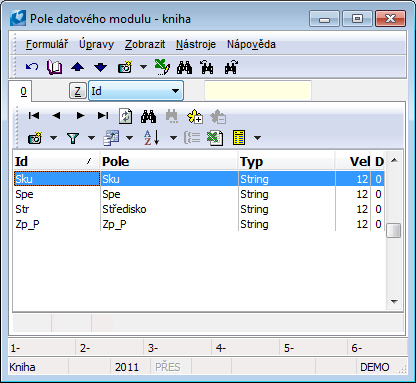This screenshot has height=383, width=416.
Task: Click the 3- function key panel
Action: pyautogui.click(x=178, y=348)
